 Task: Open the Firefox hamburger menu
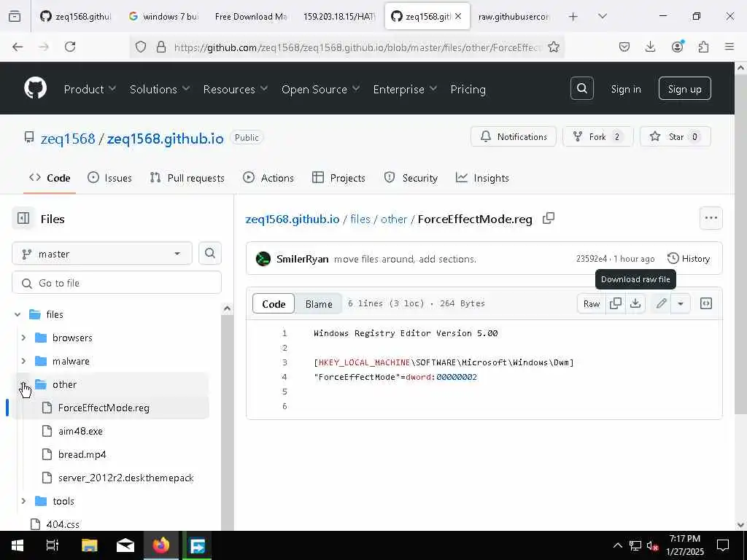tap(729, 47)
